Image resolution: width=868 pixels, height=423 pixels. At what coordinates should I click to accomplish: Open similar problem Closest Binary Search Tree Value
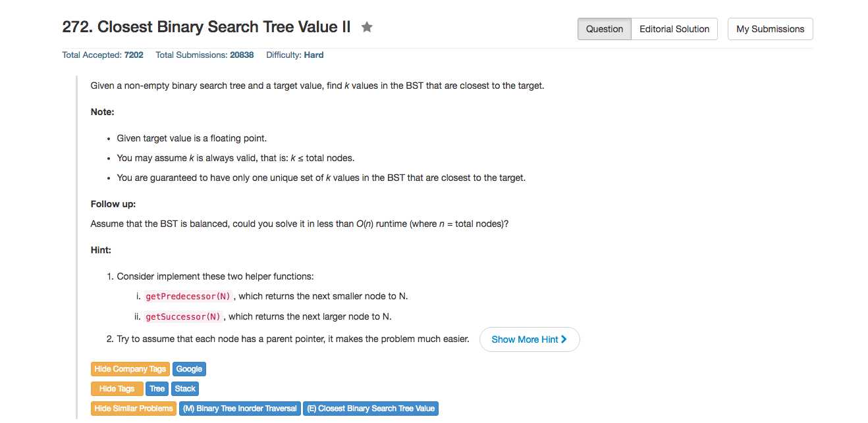pyautogui.click(x=371, y=409)
